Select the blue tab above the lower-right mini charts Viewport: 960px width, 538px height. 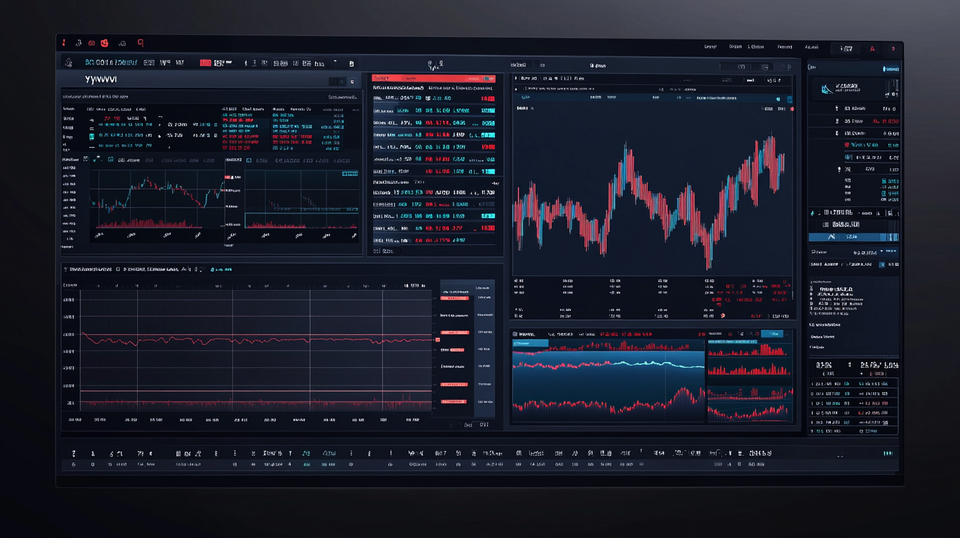coord(771,333)
